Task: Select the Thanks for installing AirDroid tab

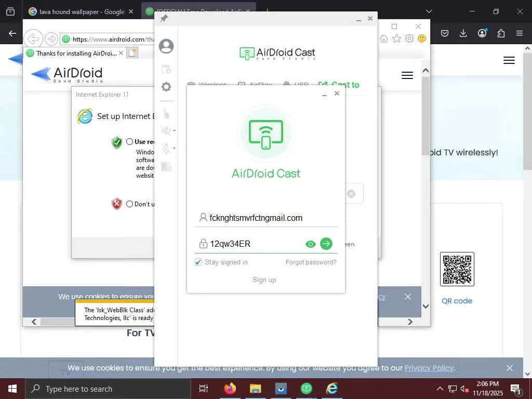Action: [x=76, y=54]
